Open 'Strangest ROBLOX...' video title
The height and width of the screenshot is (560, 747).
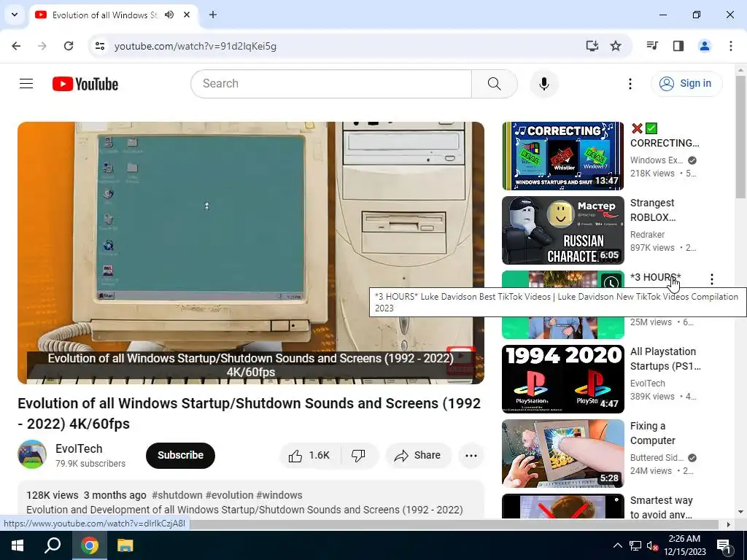pos(653,210)
